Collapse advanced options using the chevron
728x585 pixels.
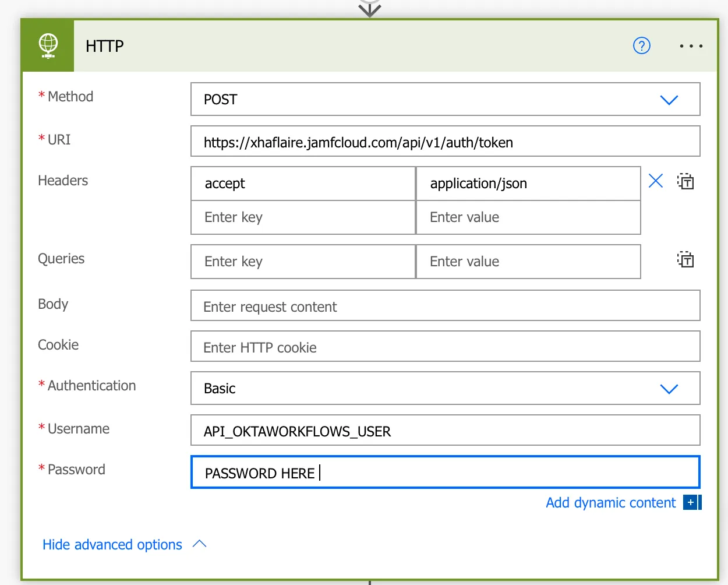200,544
